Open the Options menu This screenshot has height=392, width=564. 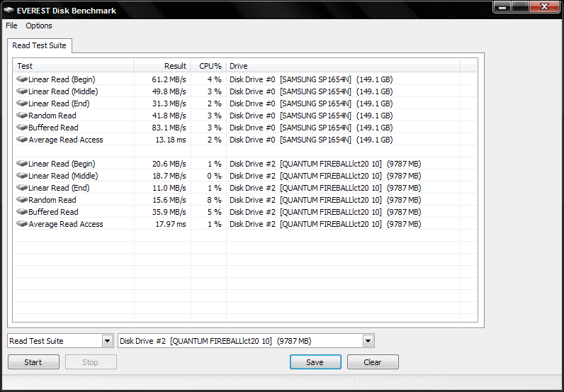39,26
